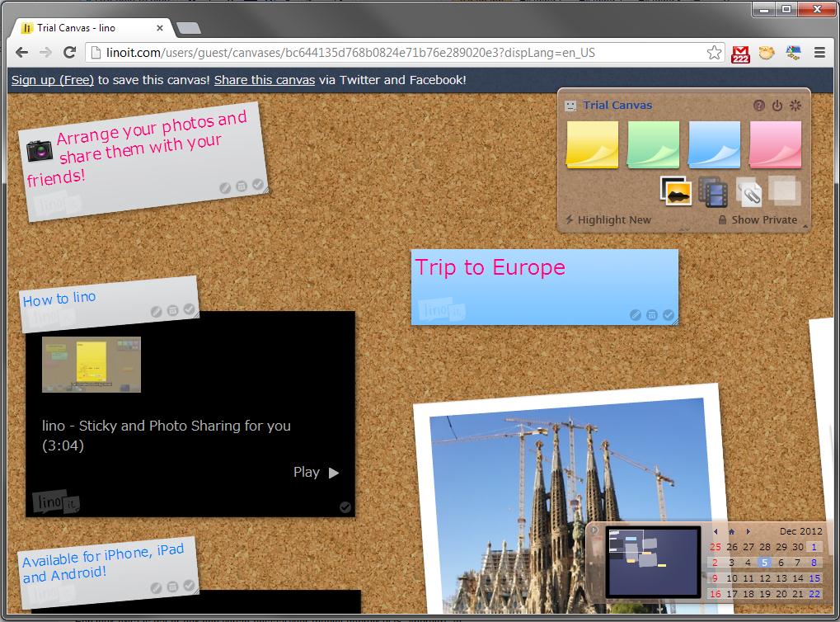Click edit pencil on Trip to Europe note

(x=636, y=315)
